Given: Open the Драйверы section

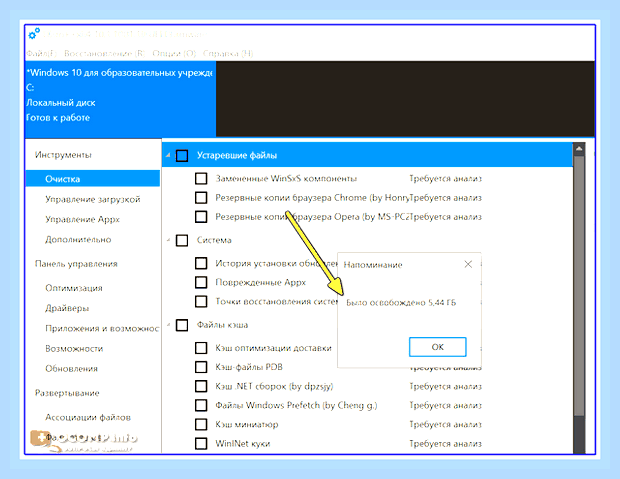Looking at the screenshot, I should tap(67, 308).
